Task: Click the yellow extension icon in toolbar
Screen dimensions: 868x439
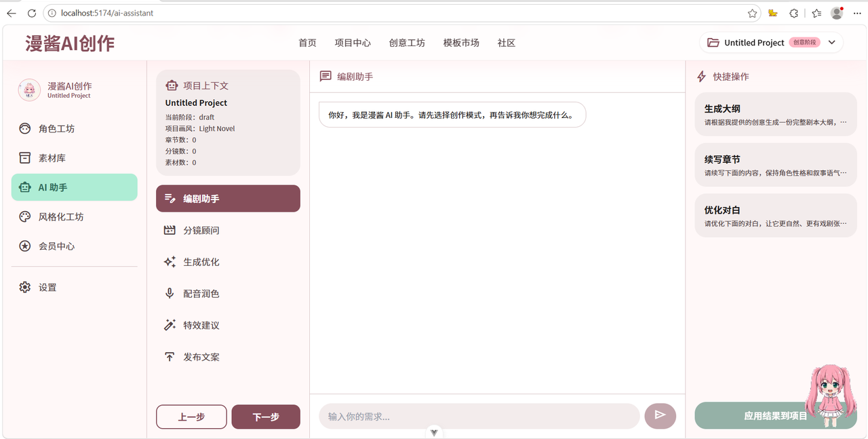Action: point(772,13)
